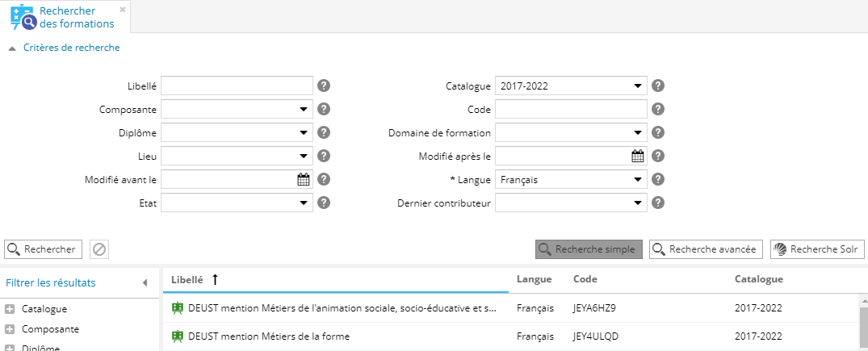Click the help icon beside Code field

point(658,110)
